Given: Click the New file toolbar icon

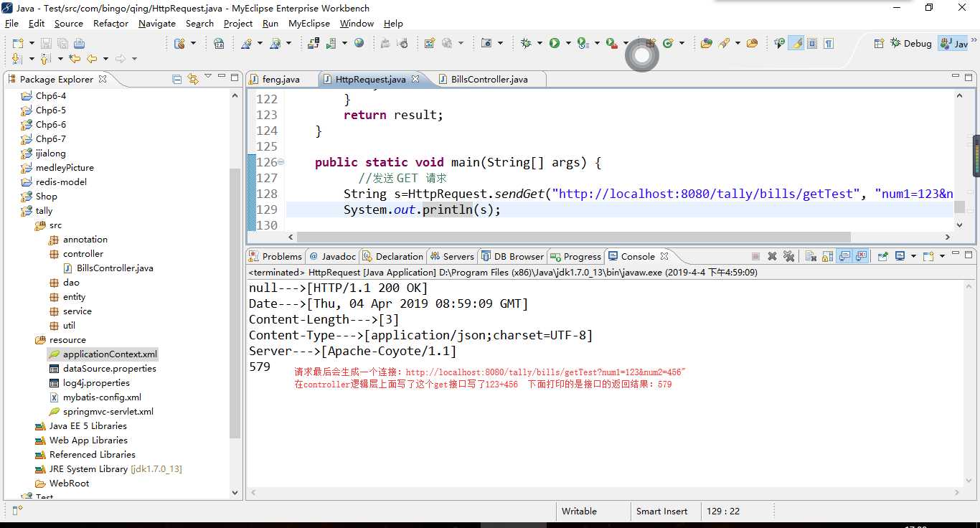Looking at the screenshot, I should (17, 43).
